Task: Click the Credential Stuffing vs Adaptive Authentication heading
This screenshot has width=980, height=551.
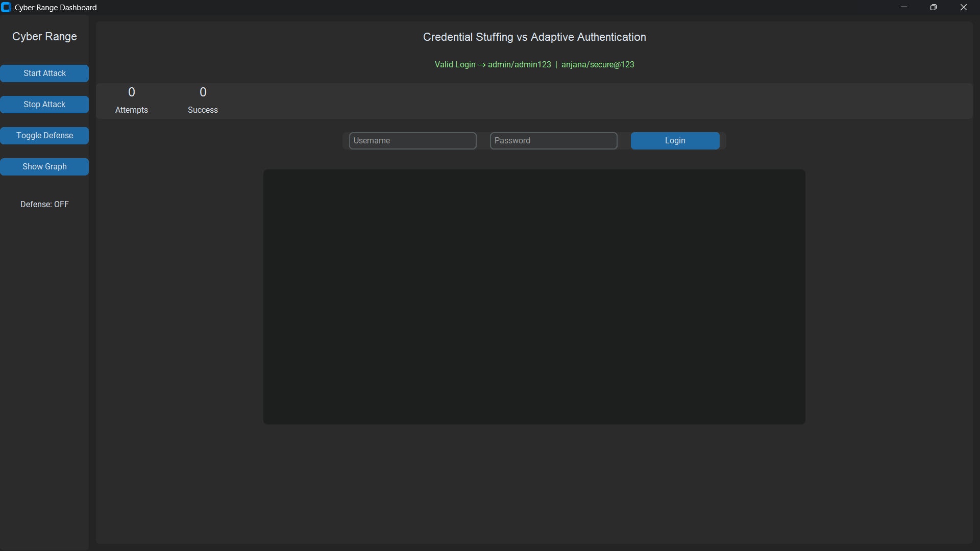Action: click(x=534, y=37)
